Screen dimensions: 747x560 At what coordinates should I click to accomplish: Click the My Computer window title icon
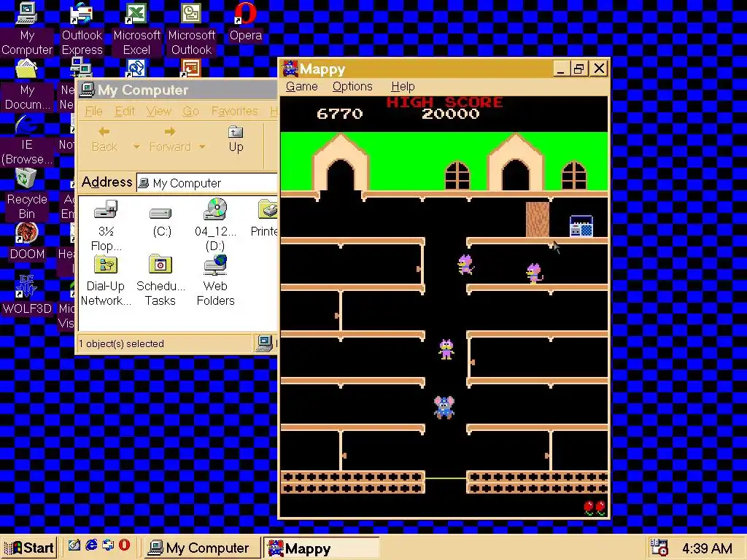tap(87, 90)
